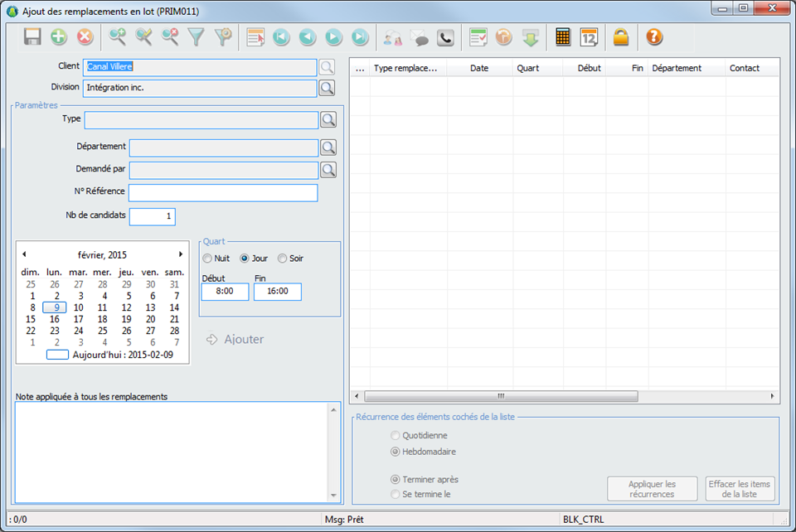Open the Département lookup search button
This screenshot has height=532, width=796.
click(328, 148)
